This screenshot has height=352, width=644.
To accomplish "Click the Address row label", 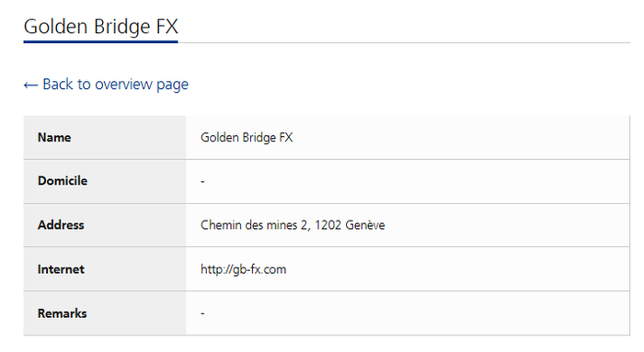I will 61,225.
